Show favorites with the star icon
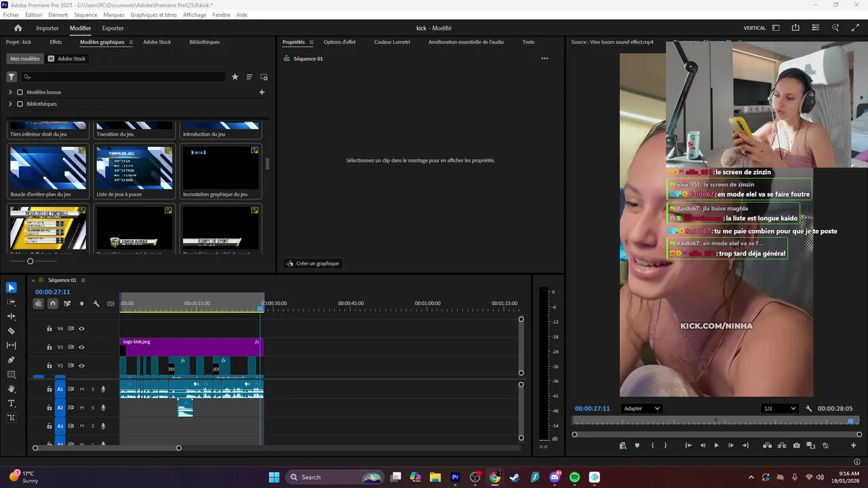Screen dimensions: 868x488 235,77
